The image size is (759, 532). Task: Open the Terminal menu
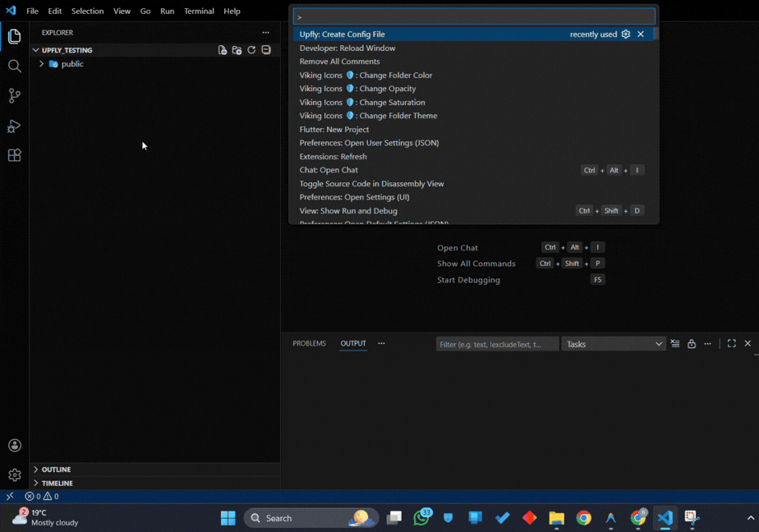pos(198,11)
